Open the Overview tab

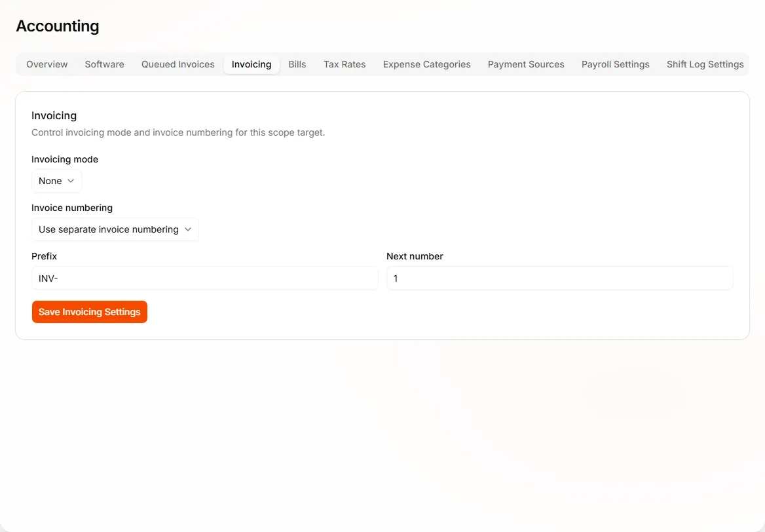coord(47,64)
